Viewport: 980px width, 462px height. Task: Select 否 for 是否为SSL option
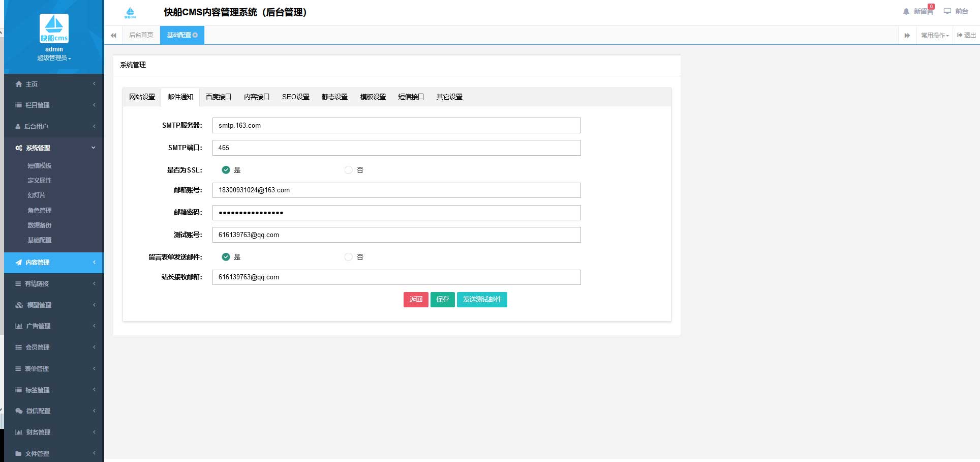[349, 170]
